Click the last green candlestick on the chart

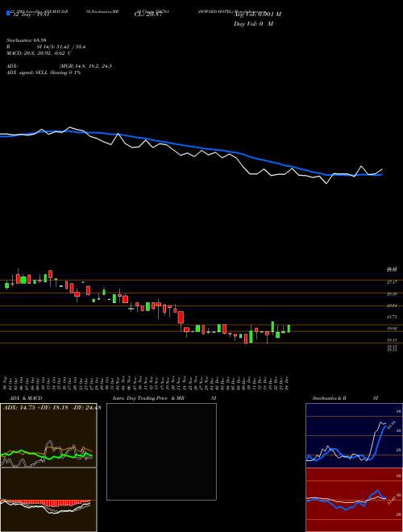pyautogui.click(x=289, y=328)
